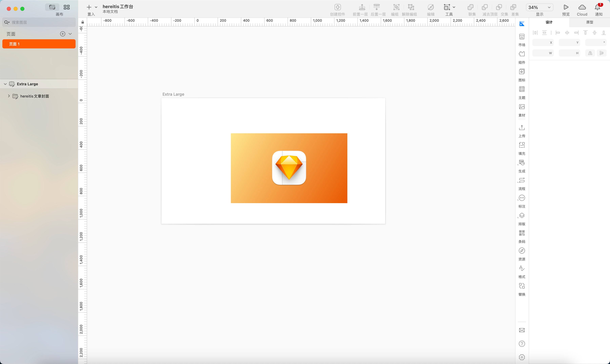Viewport: 610px width, 364px height.
Task: Collapse the Extra Large artboard layer
Action: 5,84
